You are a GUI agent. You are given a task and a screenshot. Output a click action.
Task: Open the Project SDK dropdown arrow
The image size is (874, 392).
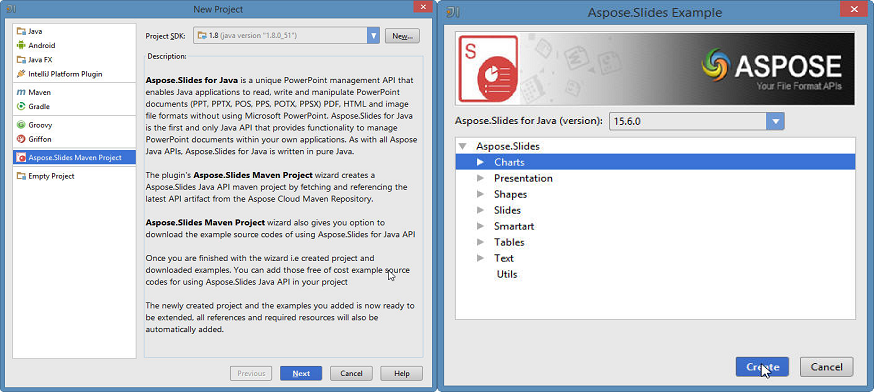click(x=373, y=36)
